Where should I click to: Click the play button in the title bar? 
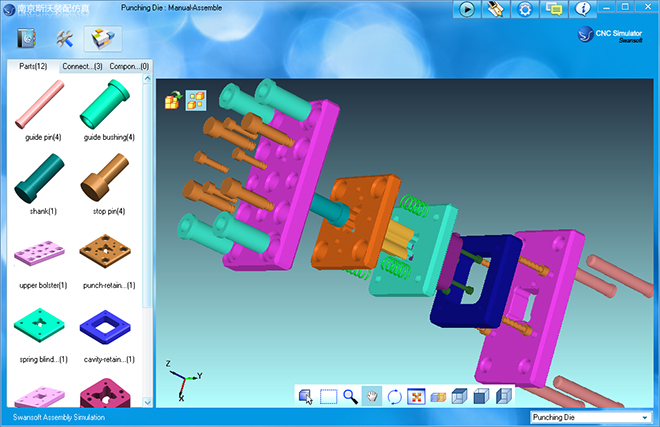(x=467, y=9)
